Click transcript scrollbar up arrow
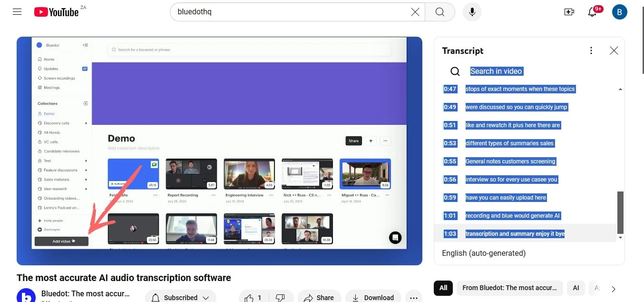The height and width of the screenshot is (302, 644). [x=620, y=89]
